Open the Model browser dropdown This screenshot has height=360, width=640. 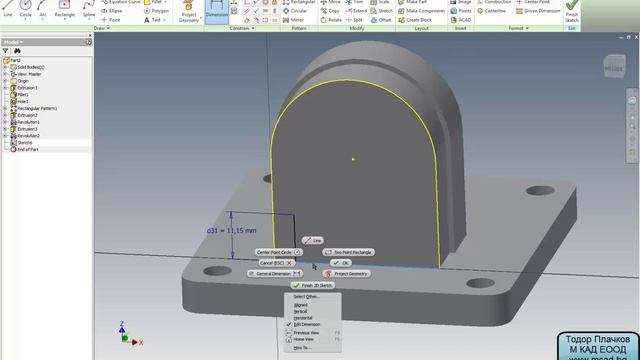[13, 42]
